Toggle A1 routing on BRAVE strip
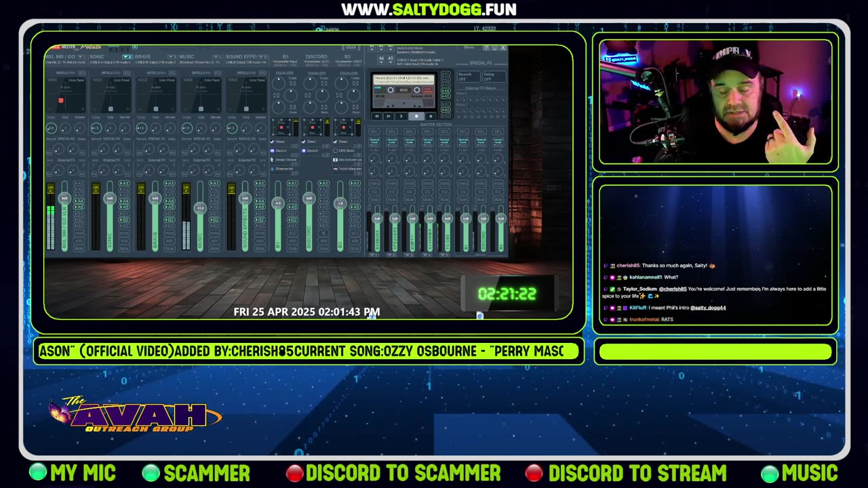The height and width of the screenshot is (488, 868). click(170, 183)
